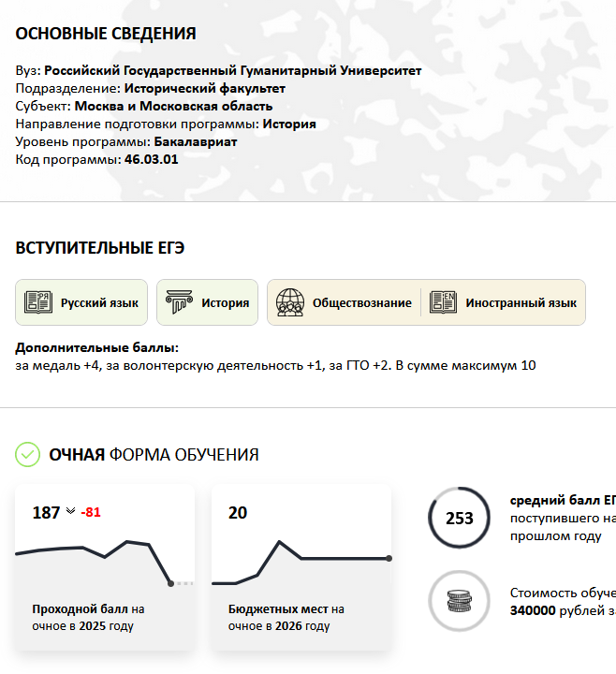Image resolution: width=616 pixels, height=674 pixels.
Task: Select the История exam label
Action: 226,303
